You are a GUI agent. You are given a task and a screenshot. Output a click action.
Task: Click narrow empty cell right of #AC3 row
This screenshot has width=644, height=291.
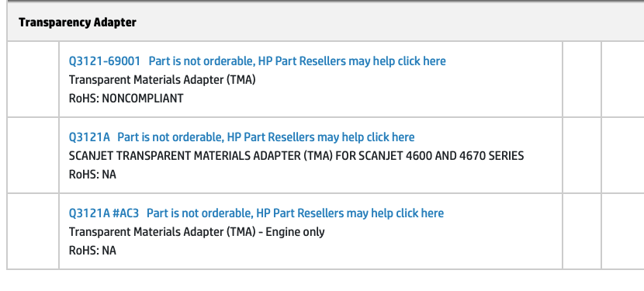click(582, 231)
